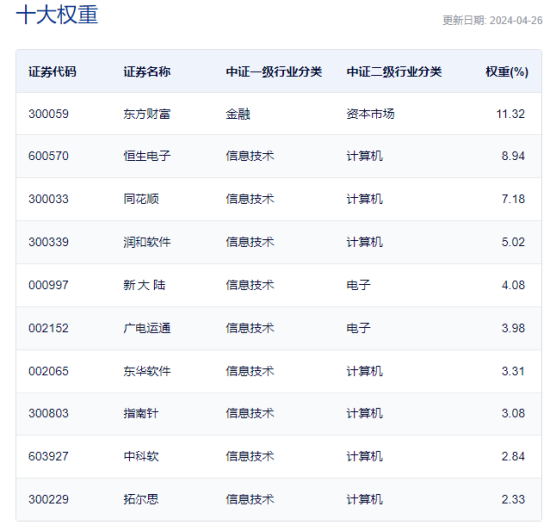Click stock code 300803

(x=48, y=413)
